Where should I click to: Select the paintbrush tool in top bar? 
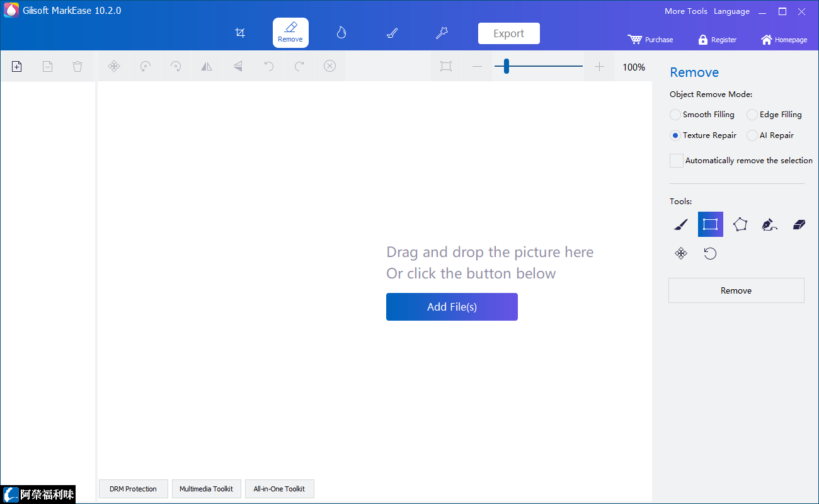point(392,33)
